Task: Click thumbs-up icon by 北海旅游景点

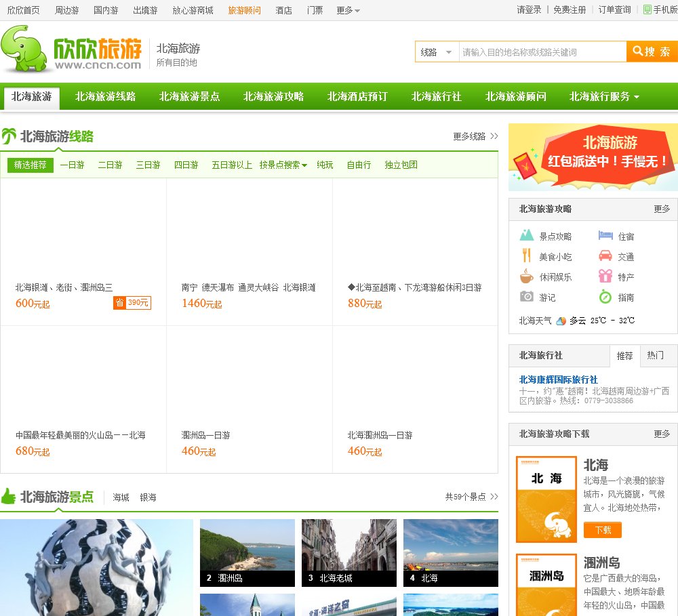Action: click(8, 496)
